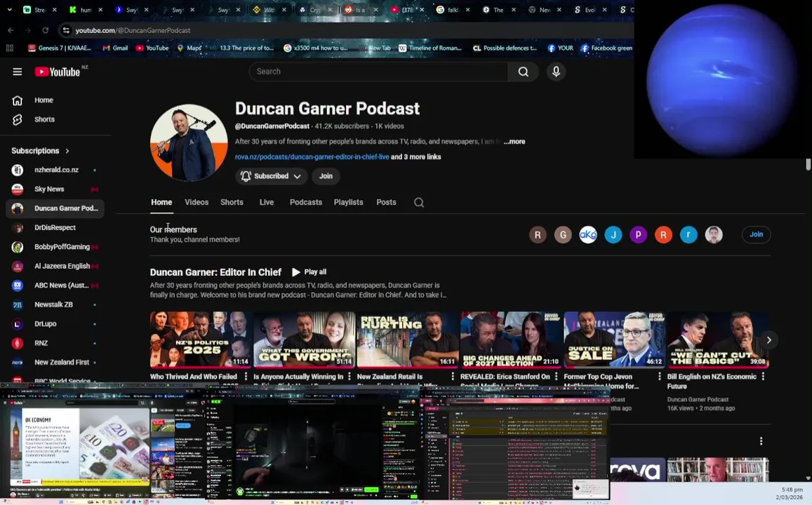Open the lower shelf three-dot menu

tap(761, 441)
